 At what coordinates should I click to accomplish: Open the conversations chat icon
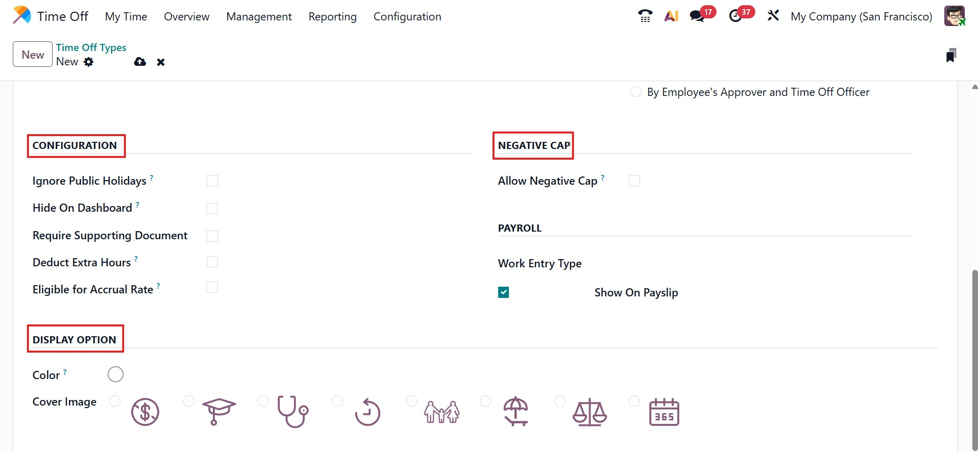(x=697, y=16)
